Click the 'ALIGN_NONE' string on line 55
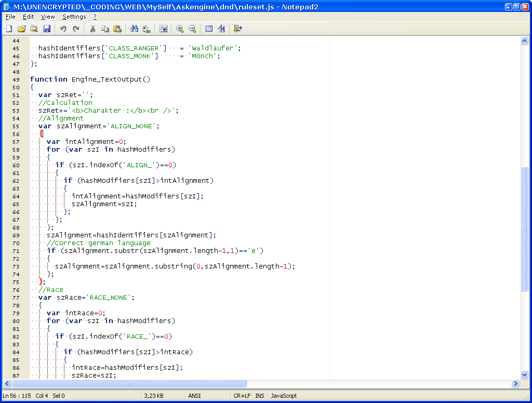Image resolution: width=532 pixels, height=403 pixels. coord(131,126)
